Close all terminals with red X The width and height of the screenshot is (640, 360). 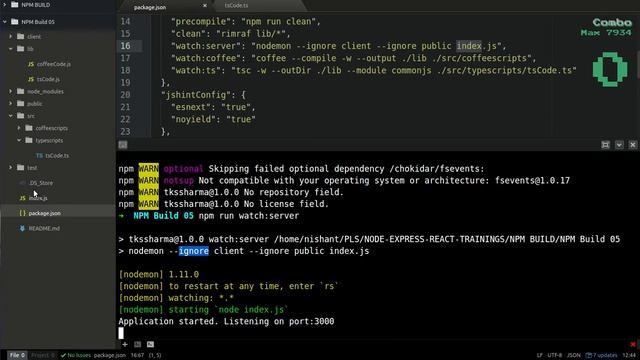[633, 344]
